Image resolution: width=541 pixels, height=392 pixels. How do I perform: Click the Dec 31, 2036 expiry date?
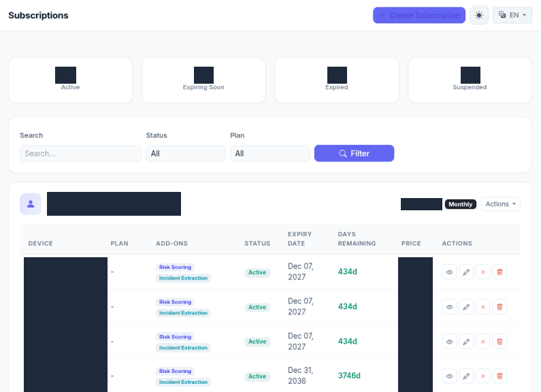tap(301, 376)
